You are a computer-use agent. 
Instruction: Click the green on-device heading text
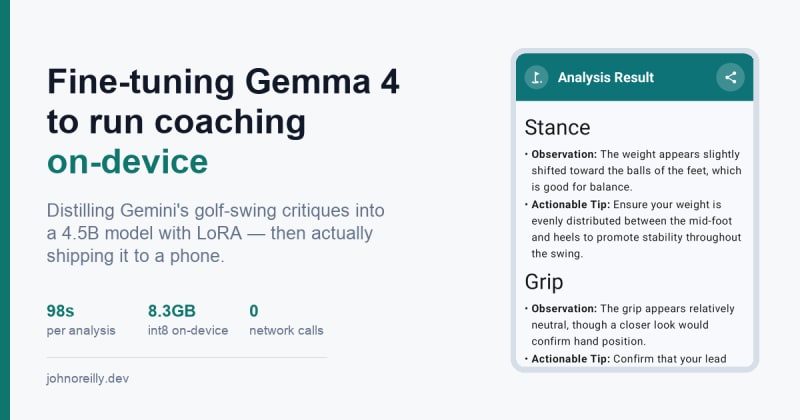pos(128,162)
